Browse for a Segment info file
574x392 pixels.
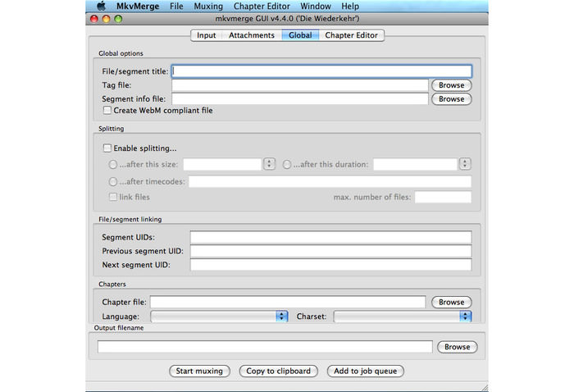451,99
